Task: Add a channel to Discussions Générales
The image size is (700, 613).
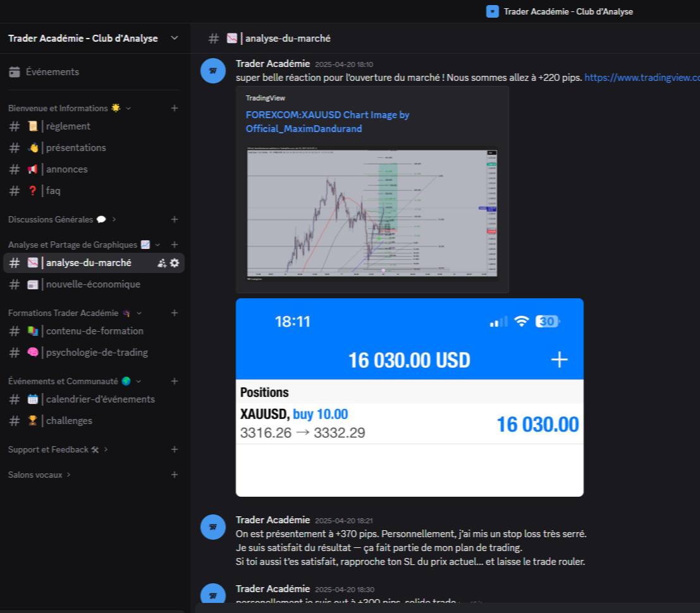Action: coord(175,219)
